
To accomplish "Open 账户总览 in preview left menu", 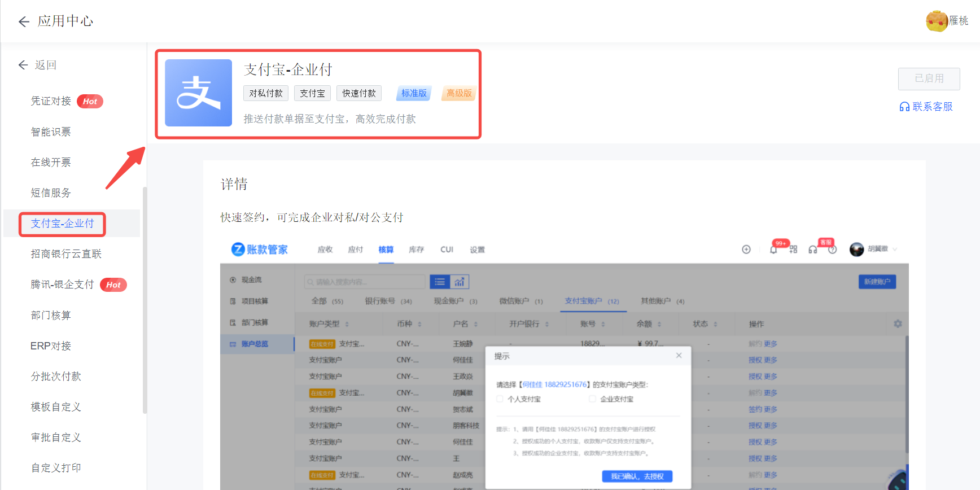I will (255, 344).
